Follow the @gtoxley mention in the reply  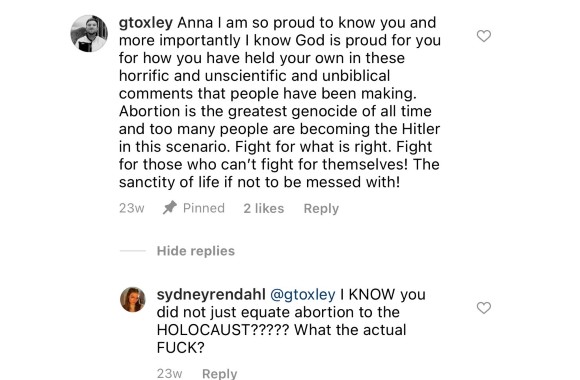[x=303, y=295]
